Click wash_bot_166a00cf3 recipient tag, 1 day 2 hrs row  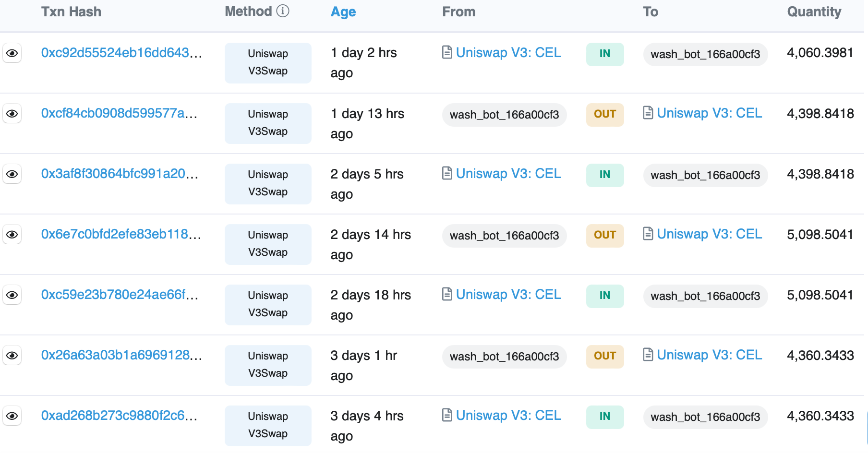coord(705,54)
